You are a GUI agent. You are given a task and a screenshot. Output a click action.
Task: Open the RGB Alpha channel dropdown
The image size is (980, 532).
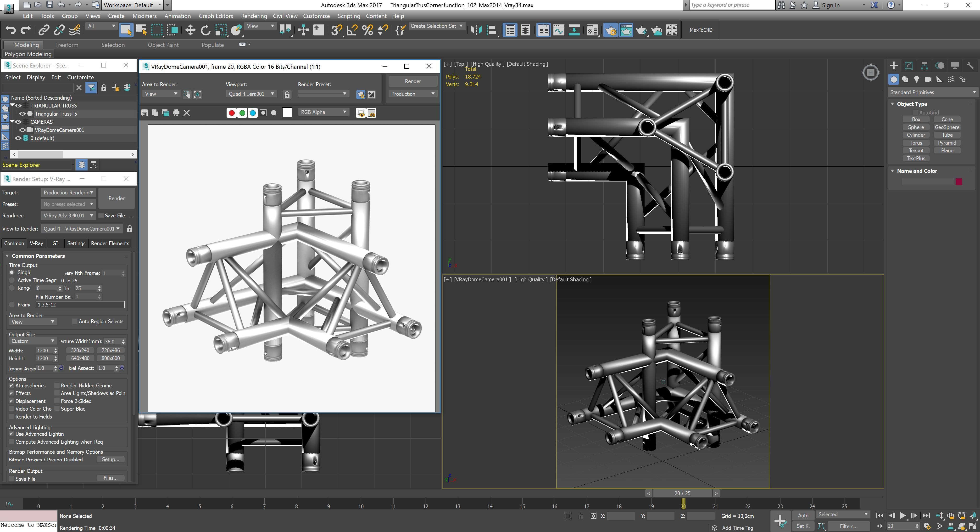[x=323, y=112]
